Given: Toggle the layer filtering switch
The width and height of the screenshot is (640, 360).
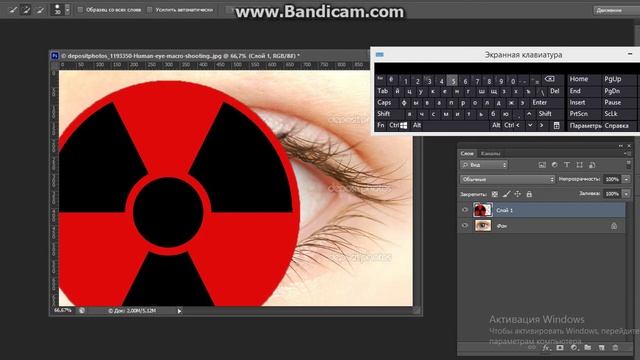Looking at the screenshot, I should [629, 164].
